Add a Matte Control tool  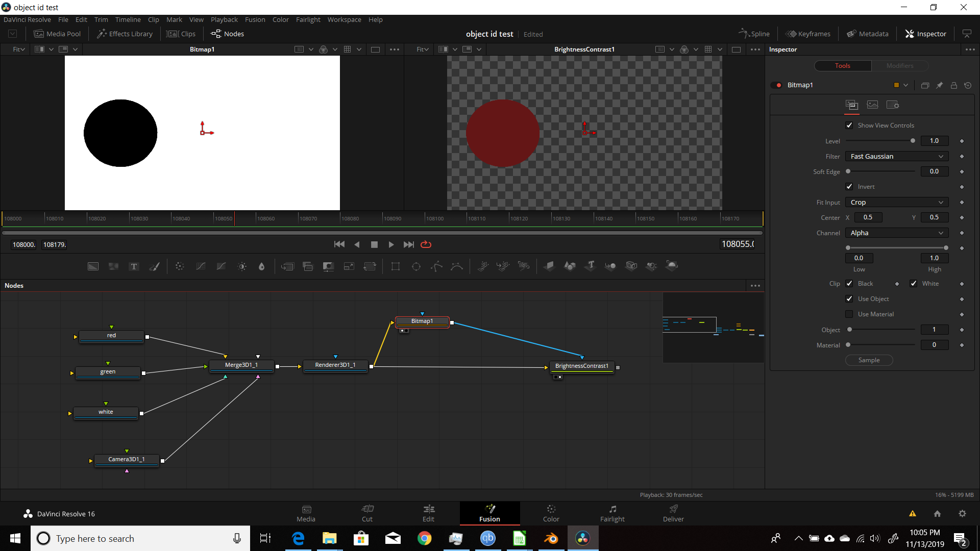(x=328, y=266)
